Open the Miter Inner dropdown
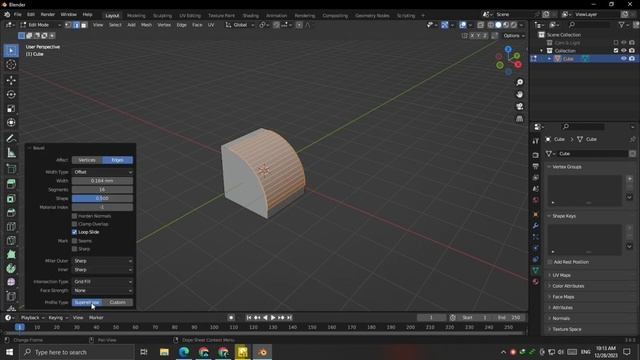Screen dimensions: 640x360 tap(102, 270)
